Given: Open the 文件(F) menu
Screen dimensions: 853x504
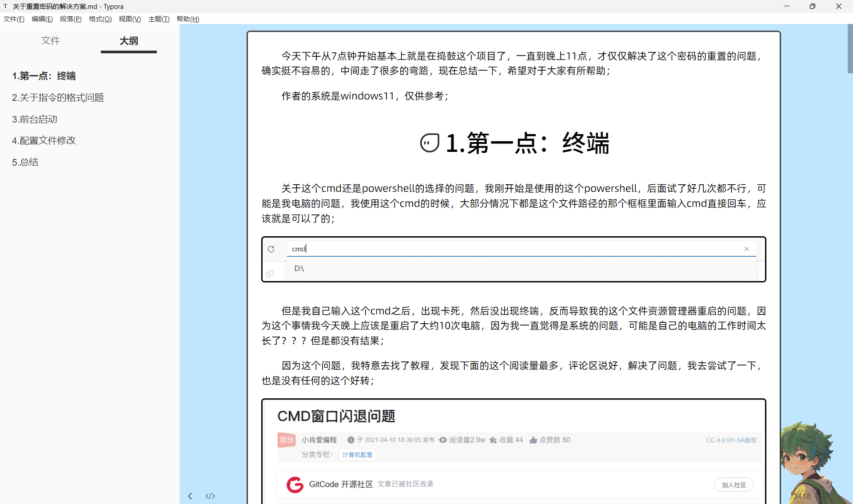Looking at the screenshot, I should [13, 19].
